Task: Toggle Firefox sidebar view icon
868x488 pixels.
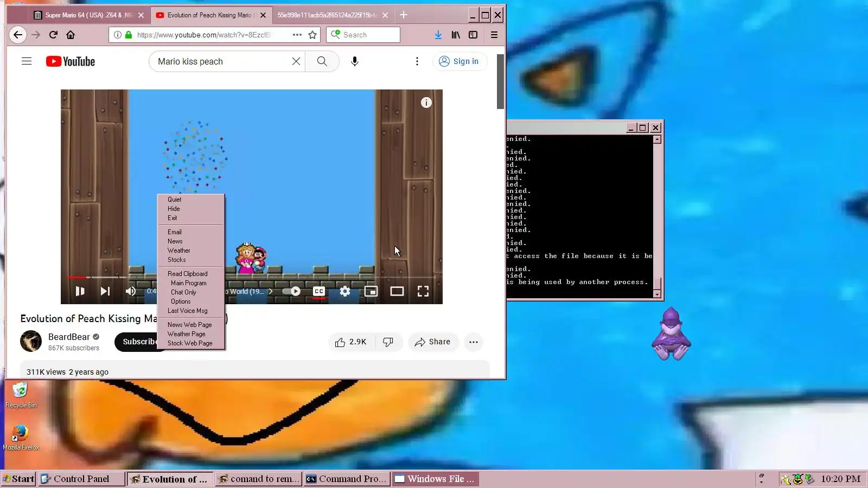Action: 473,35
